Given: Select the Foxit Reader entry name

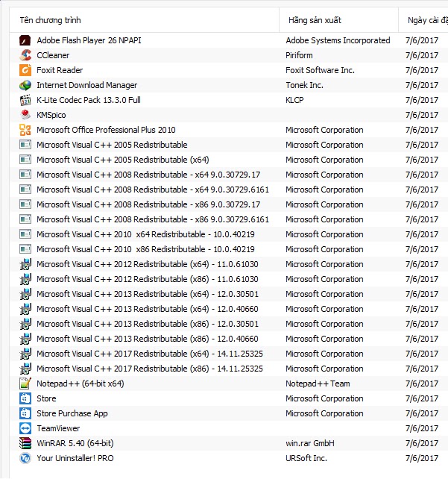Looking at the screenshot, I should point(60,70).
